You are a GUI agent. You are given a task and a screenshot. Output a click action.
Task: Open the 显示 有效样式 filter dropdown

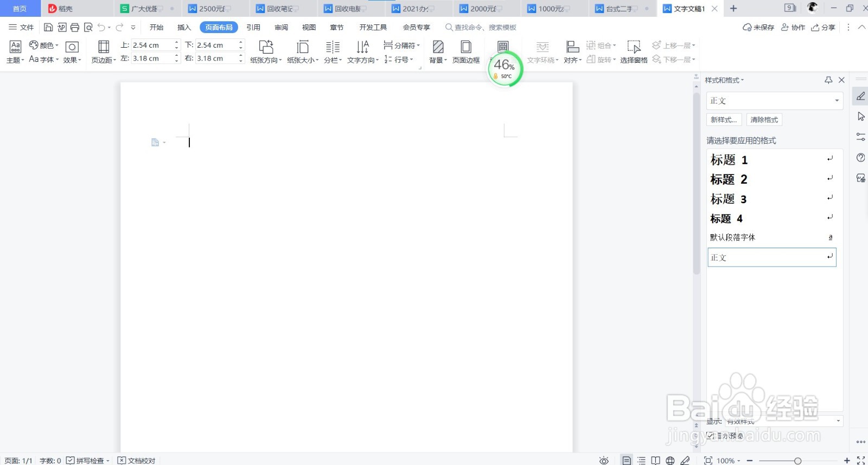(x=784, y=421)
